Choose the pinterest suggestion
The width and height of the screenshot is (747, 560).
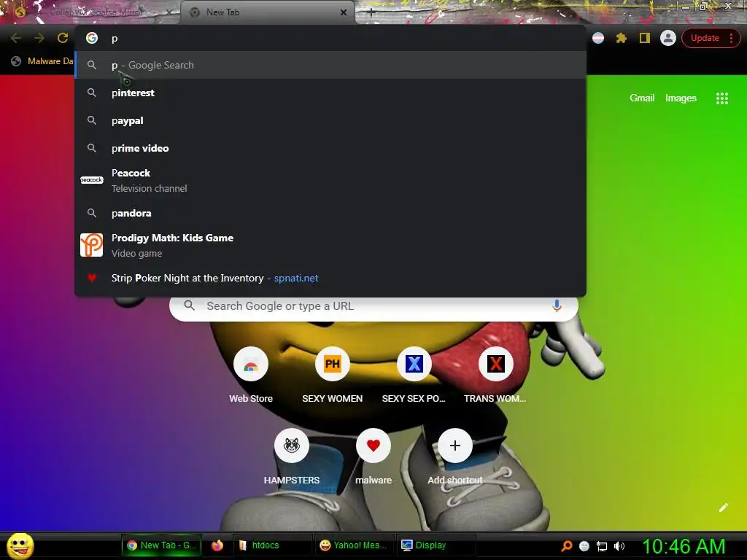click(330, 93)
